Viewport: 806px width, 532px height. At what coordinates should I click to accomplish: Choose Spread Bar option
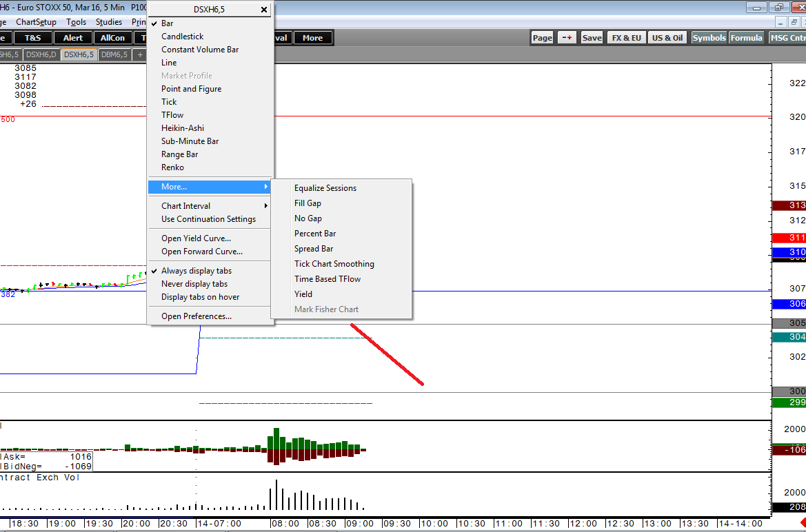314,249
